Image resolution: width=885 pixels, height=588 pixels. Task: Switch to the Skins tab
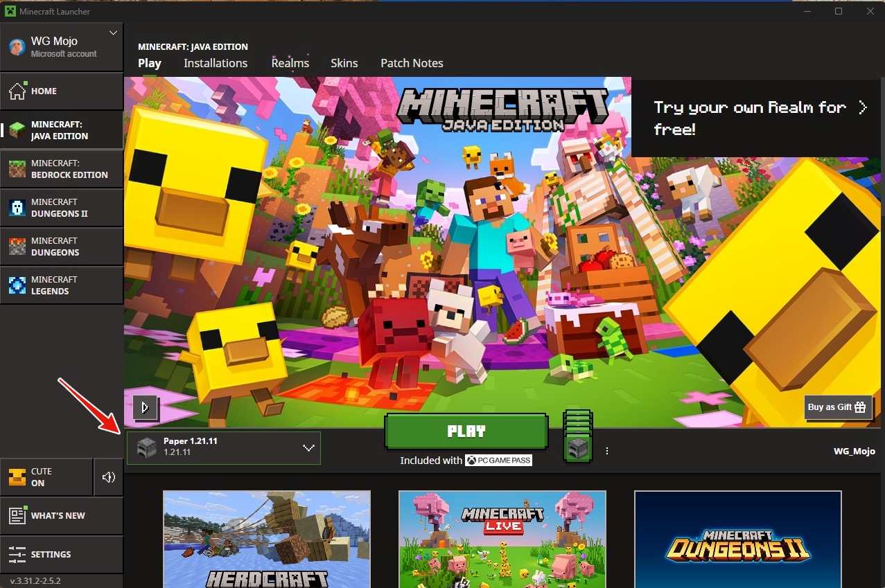pyautogui.click(x=344, y=63)
